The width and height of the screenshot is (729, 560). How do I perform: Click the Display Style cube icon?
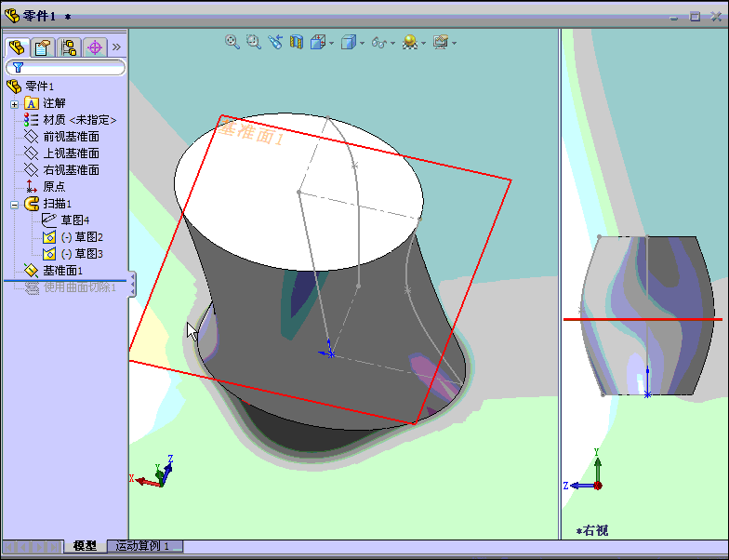click(349, 43)
